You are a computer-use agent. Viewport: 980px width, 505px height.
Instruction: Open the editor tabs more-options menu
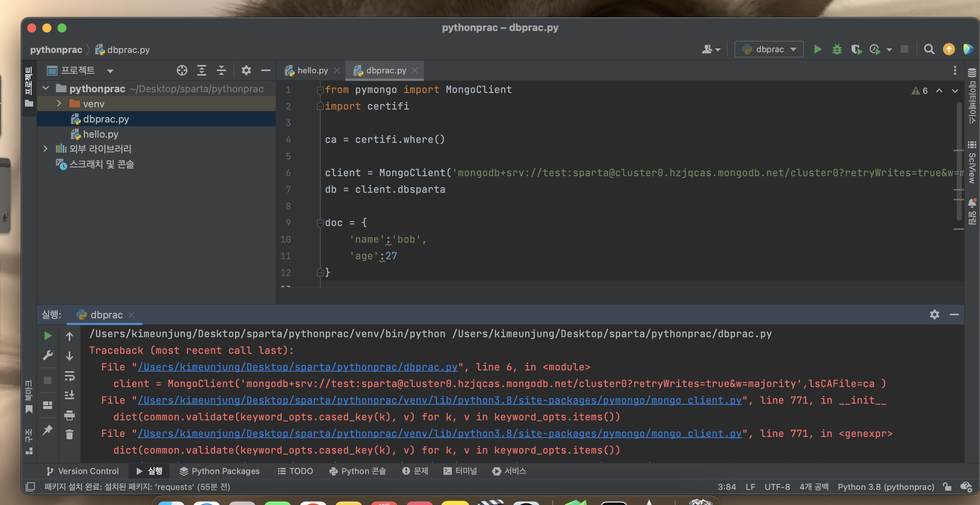(955, 70)
